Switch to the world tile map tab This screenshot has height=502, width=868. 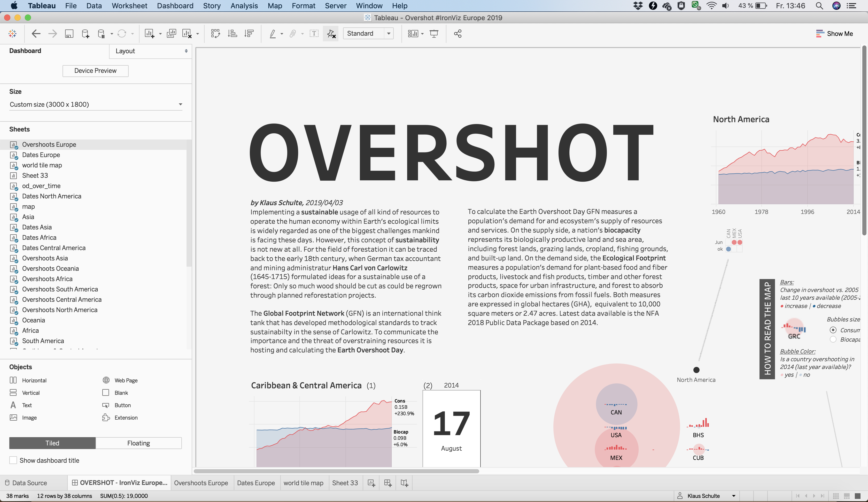[x=303, y=483]
